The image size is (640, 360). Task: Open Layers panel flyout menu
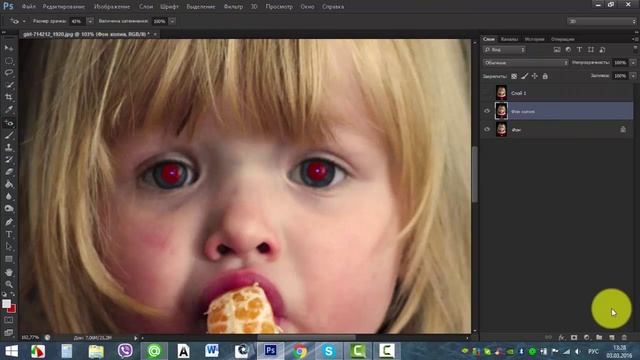(636, 39)
